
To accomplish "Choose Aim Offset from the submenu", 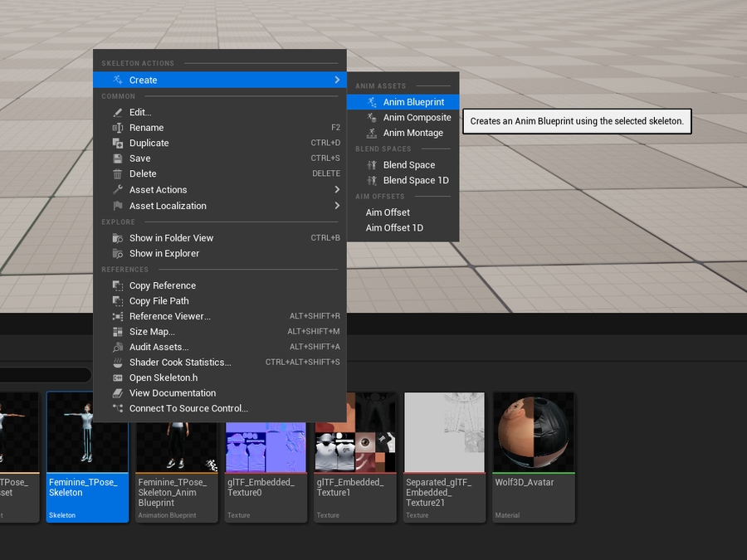I will (388, 212).
